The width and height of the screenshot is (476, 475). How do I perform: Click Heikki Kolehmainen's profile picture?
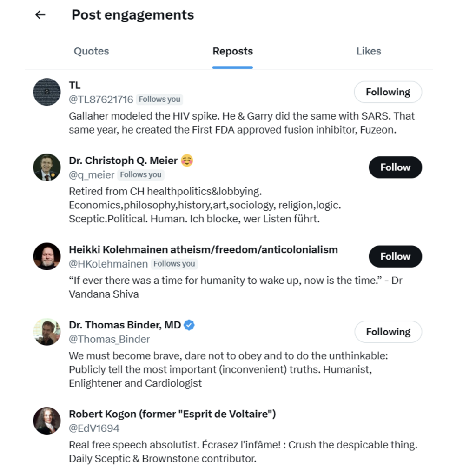(x=47, y=256)
